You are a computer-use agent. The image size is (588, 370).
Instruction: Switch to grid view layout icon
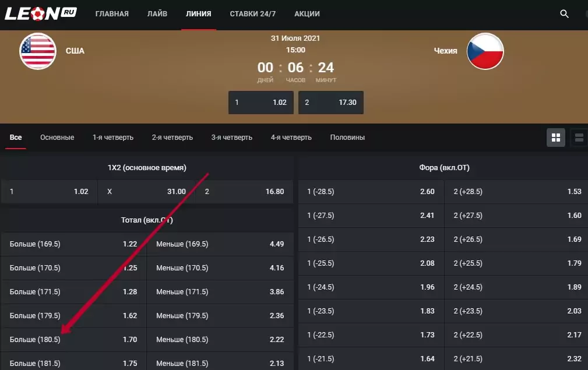[556, 138]
